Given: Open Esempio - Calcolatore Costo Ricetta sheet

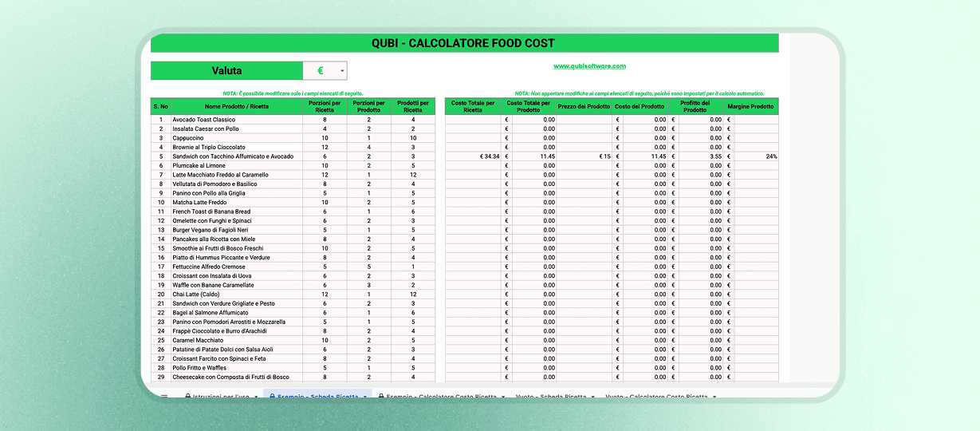Looking at the screenshot, I should 443,396.
